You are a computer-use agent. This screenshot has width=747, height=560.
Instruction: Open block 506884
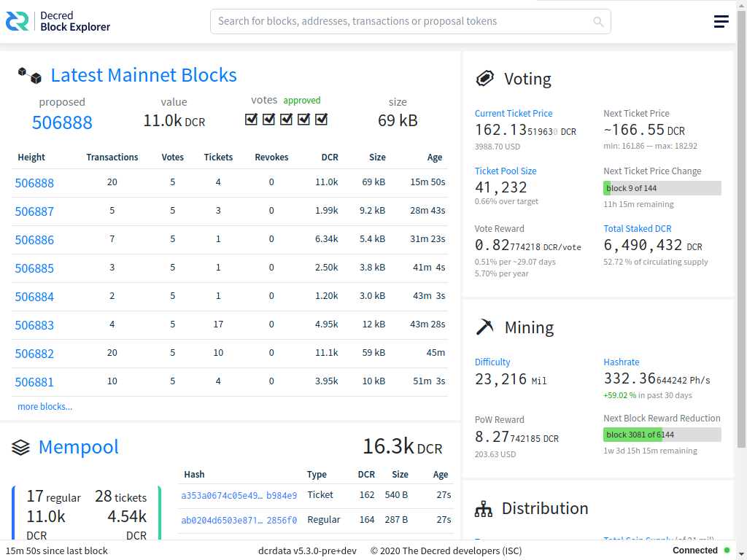coord(34,297)
